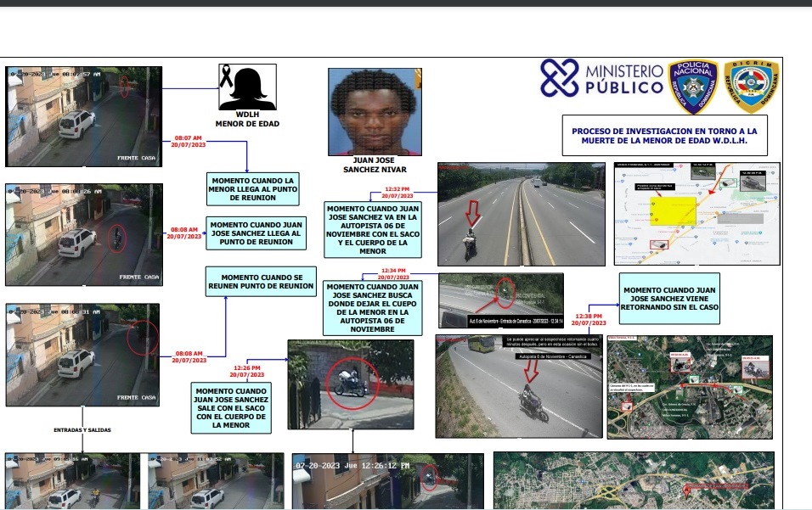
Task: Select the 'BUSCA DONDE DEJAR EL CUEPO' text box
Action: coord(372,308)
